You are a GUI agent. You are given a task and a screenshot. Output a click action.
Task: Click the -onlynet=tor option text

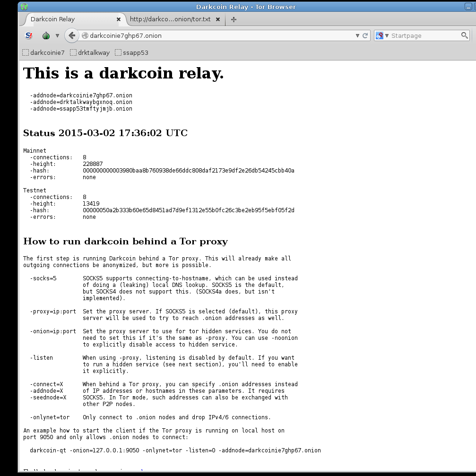tap(50, 417)
